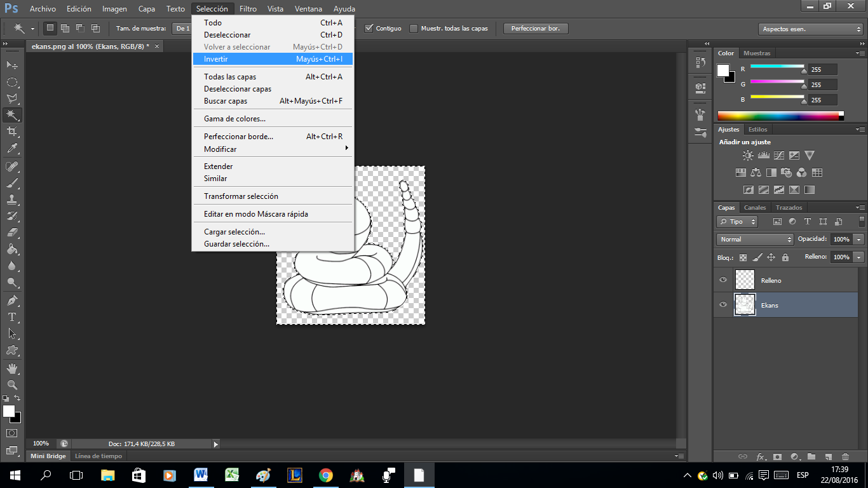Select the Custom Shape tool
The height and width of the screenshot is (488, 868).
coord(12,350)
